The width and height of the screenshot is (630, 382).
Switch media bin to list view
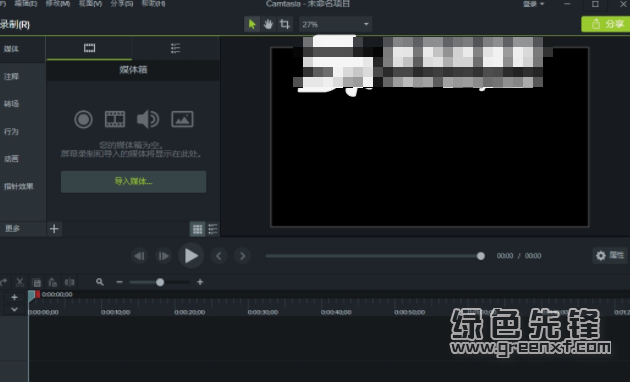pyautogui.click(x=213, y=229)
